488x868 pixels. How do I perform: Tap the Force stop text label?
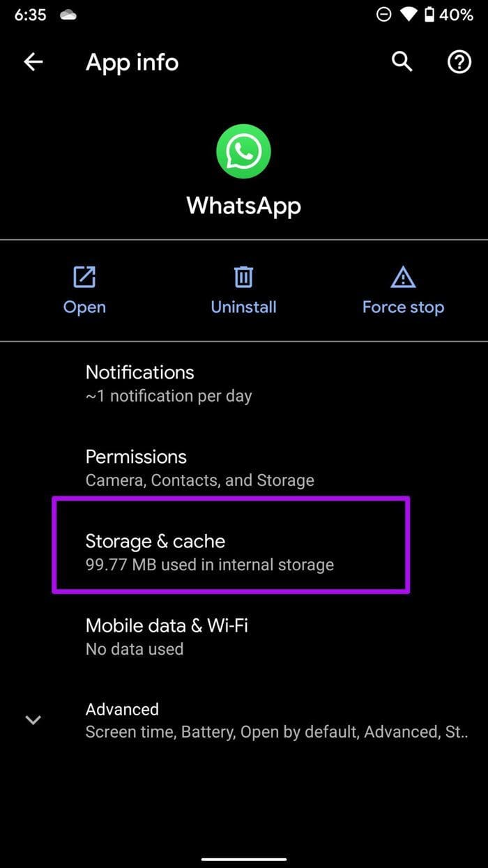tap(403, 307)
